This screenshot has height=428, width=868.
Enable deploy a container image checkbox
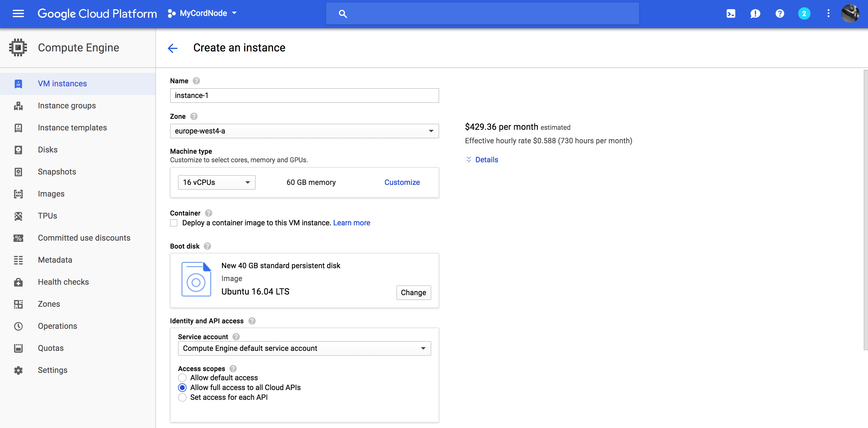tap(174, 223)
